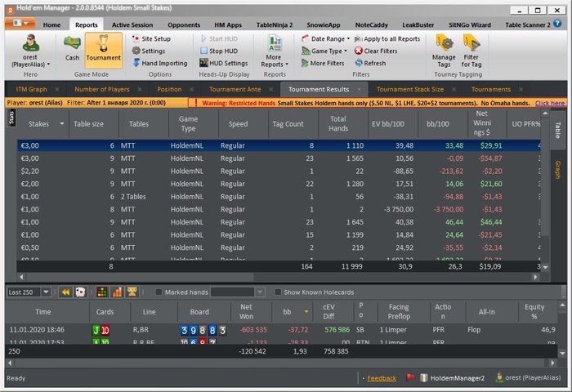Open the Opponents tab
The image size is (572, 392).
(184, 24)
